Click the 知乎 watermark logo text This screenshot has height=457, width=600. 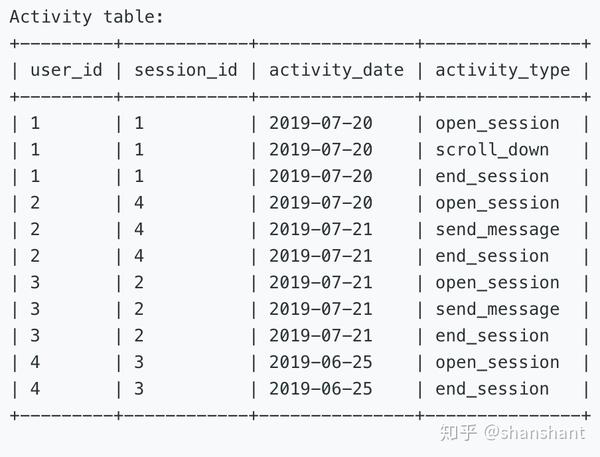pos(458,433)
